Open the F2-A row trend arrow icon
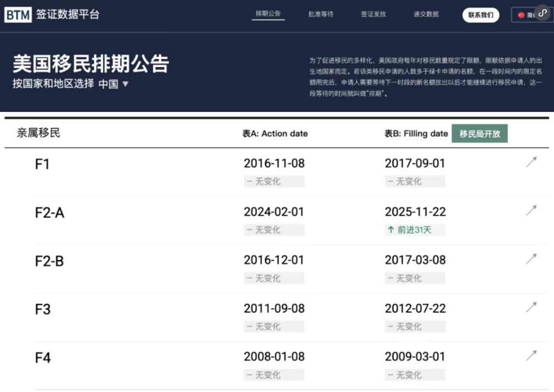 coord(531,211)
